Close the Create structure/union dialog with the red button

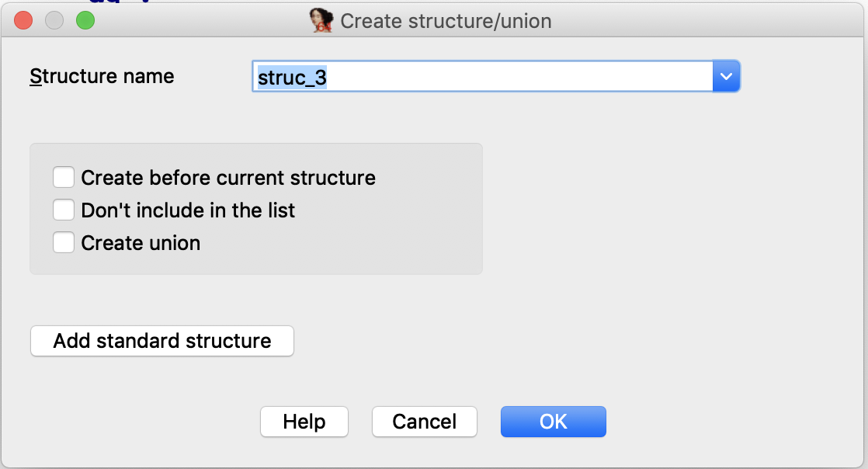23,20
